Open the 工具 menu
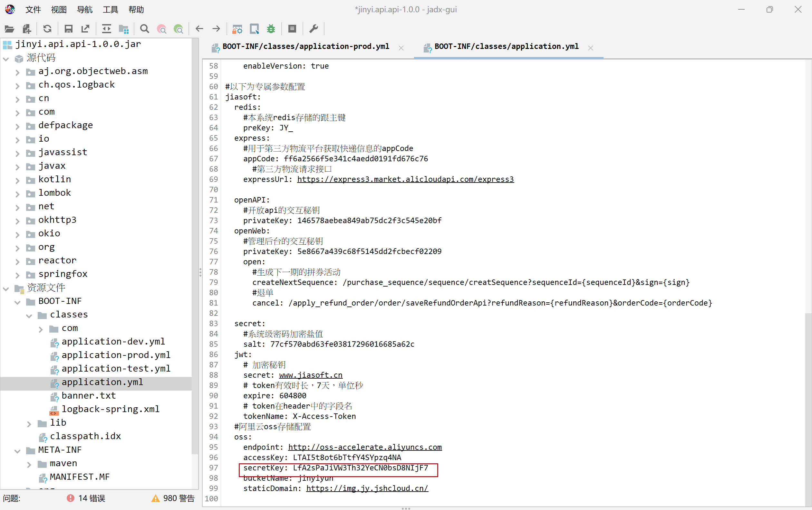 pos(110,9)
